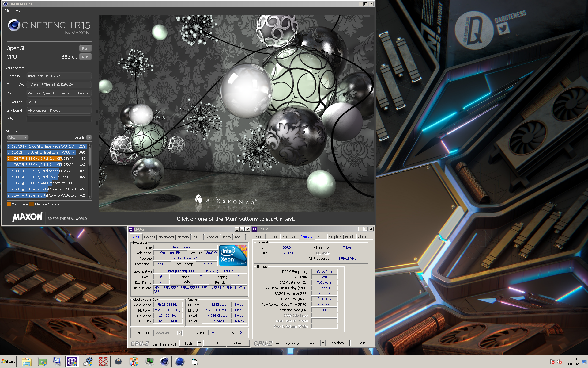Select ranking row 1 with score 1279
Image resolution: width=588 pixels, height=368 pixels.
(47, 146)
